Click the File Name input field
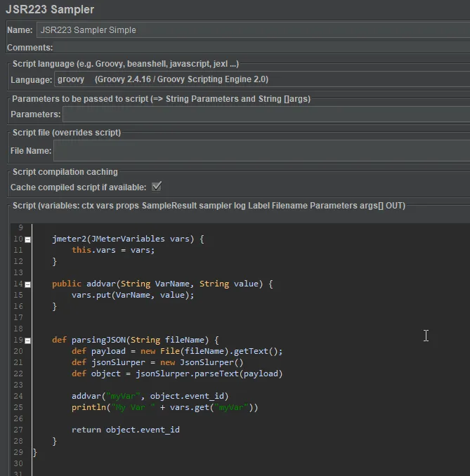The width and height of the screenshot is (470, 476). tap(261, 150)
